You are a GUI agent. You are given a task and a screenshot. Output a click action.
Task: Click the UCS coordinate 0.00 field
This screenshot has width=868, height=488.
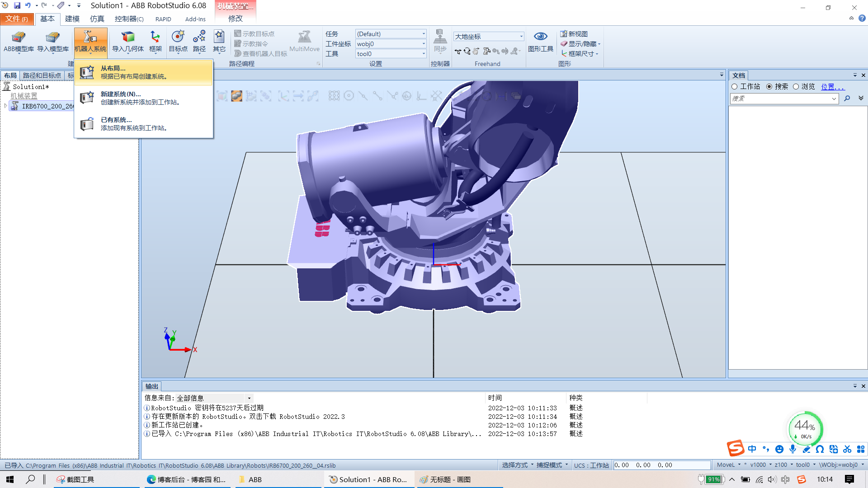click(x=662, y=465)
